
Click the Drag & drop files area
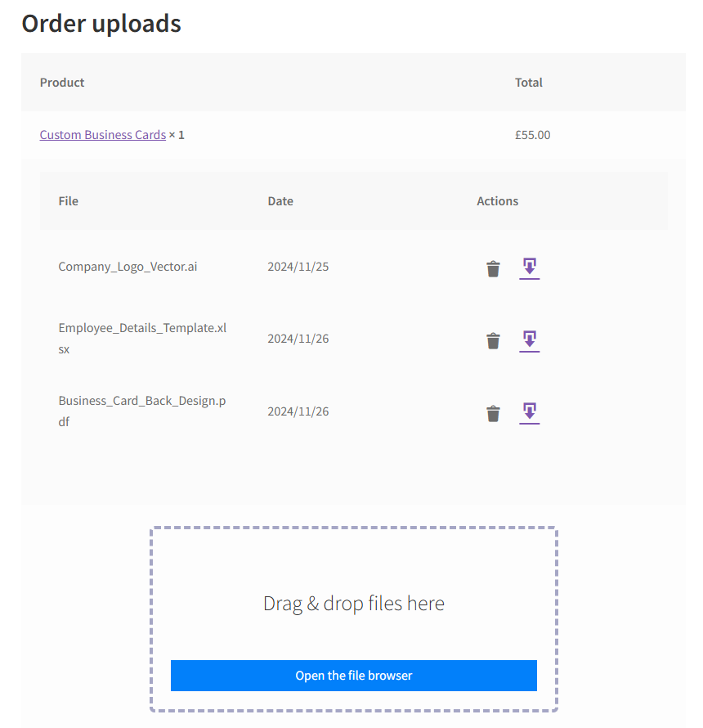[354, 604]
